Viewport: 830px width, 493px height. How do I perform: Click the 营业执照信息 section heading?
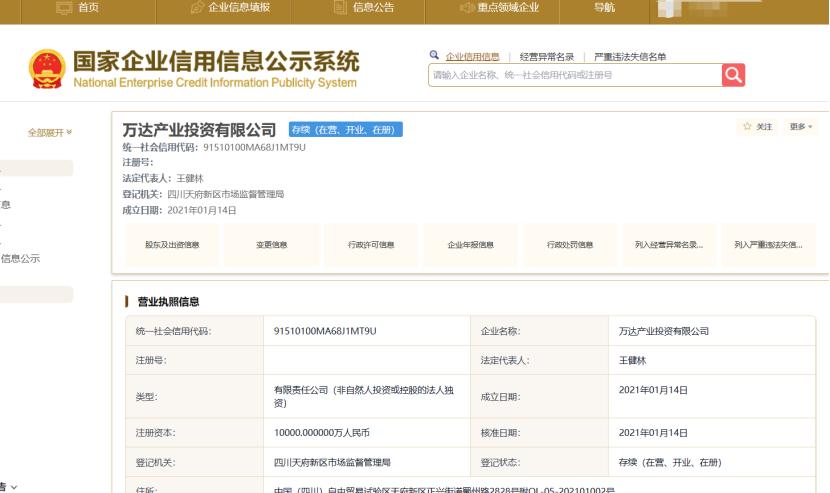(x=168, y=302)
